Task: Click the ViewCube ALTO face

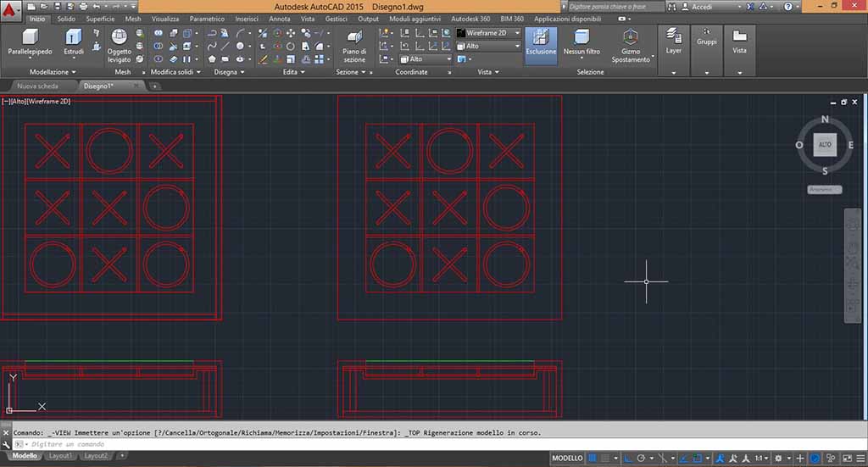Action: [x=825, y=145]
